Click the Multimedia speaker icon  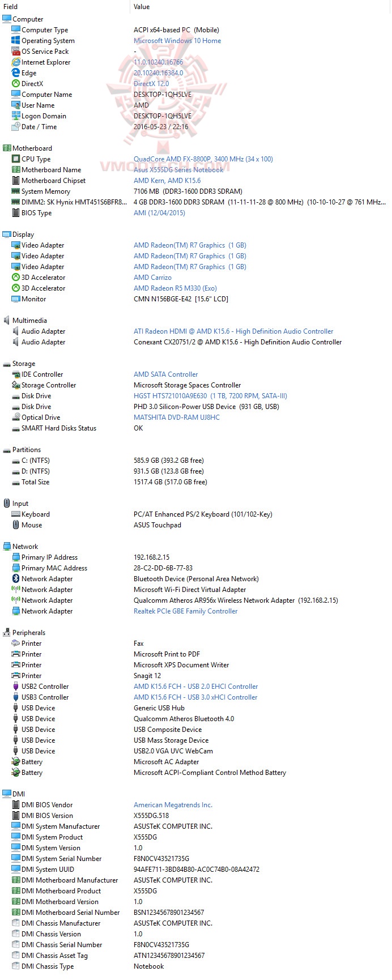pyautogui.click(x=7, y=320)
